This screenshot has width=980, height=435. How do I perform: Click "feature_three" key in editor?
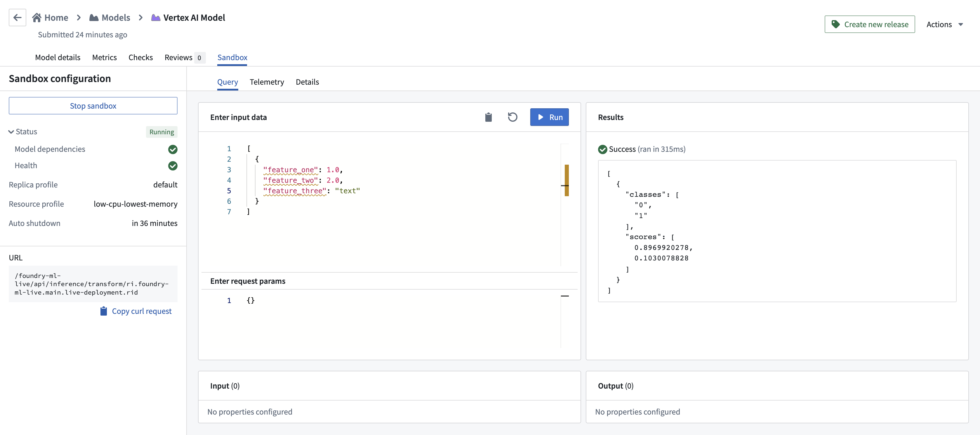coord(295,191)
